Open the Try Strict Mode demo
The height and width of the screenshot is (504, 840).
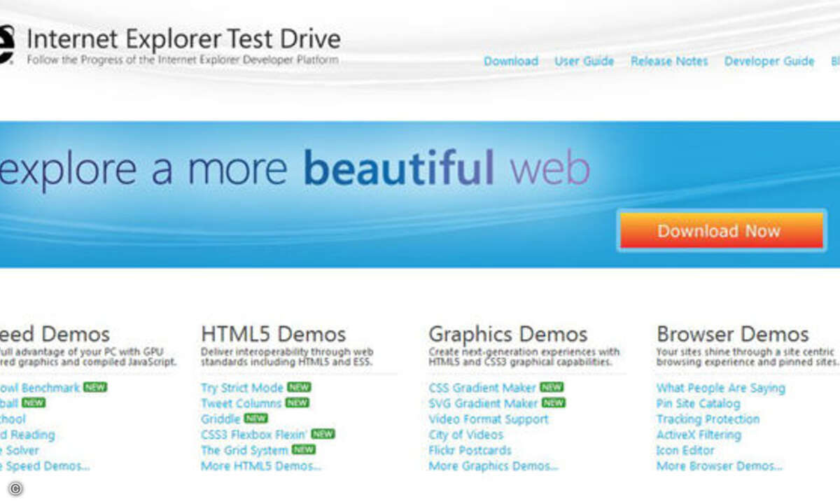point(242,388)
